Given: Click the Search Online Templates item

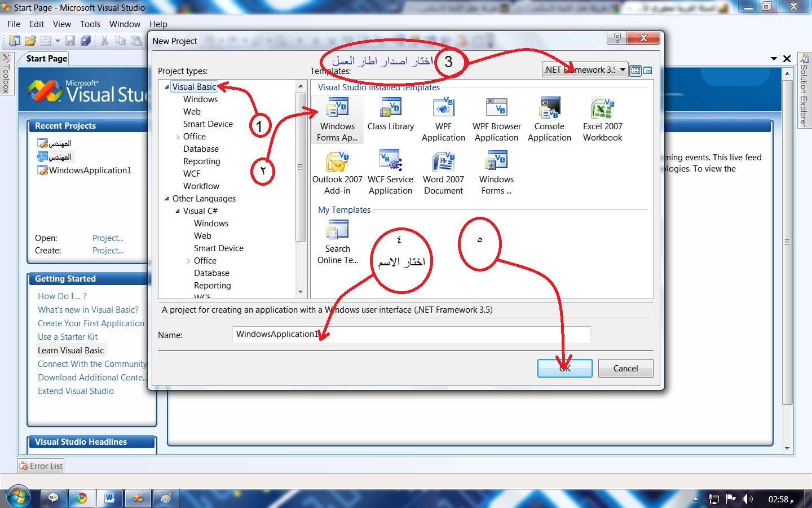Looking at the screenshot, I should pyautogui.click(x=338, y=242).
